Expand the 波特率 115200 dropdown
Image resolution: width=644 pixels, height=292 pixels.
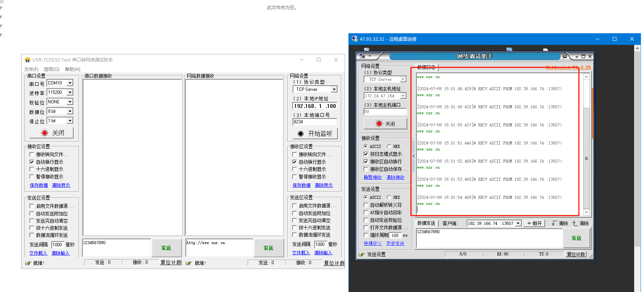(x=70, y=92)
